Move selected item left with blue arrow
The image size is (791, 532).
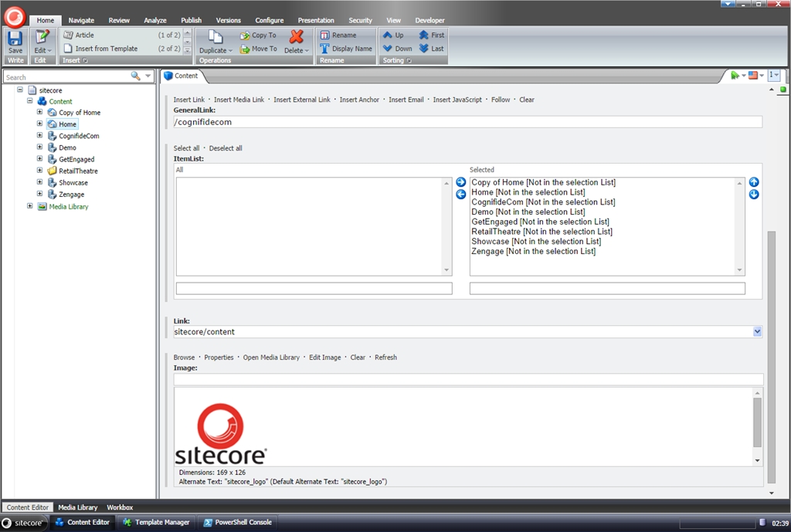[x=460, y=194]
